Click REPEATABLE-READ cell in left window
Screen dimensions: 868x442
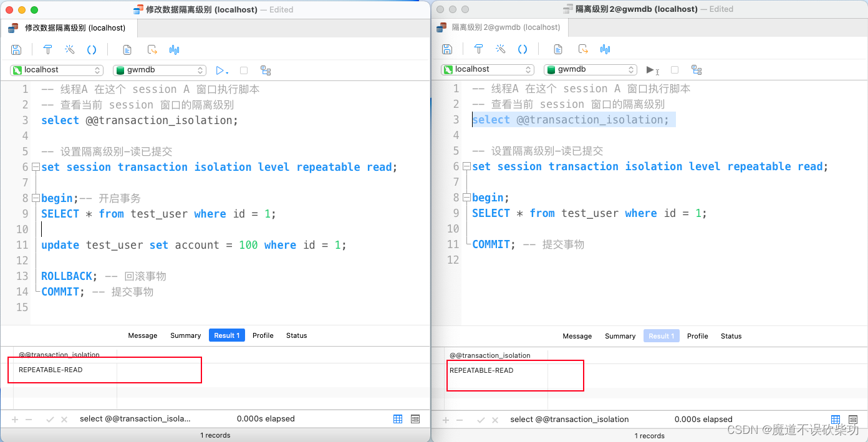click(x=65, y=370)
